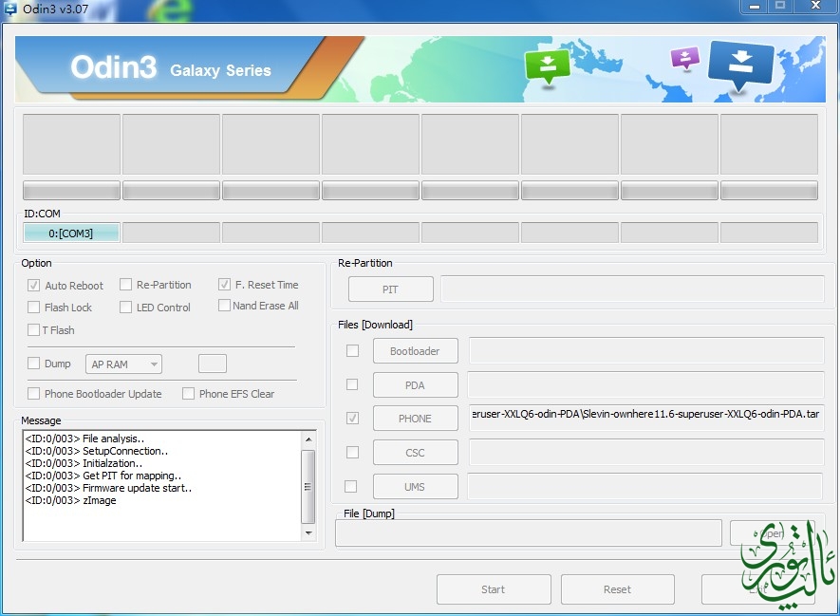Click the PIT file path field
The height and width of the screenshot is (616, 840).
632,289
